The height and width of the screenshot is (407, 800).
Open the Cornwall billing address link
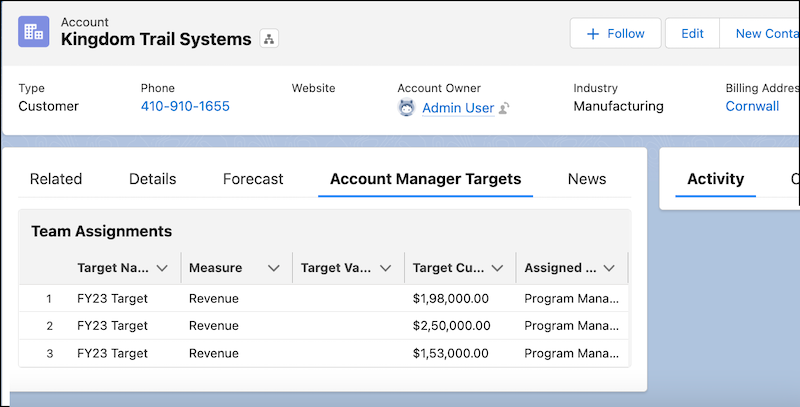(x=752, y=106)
